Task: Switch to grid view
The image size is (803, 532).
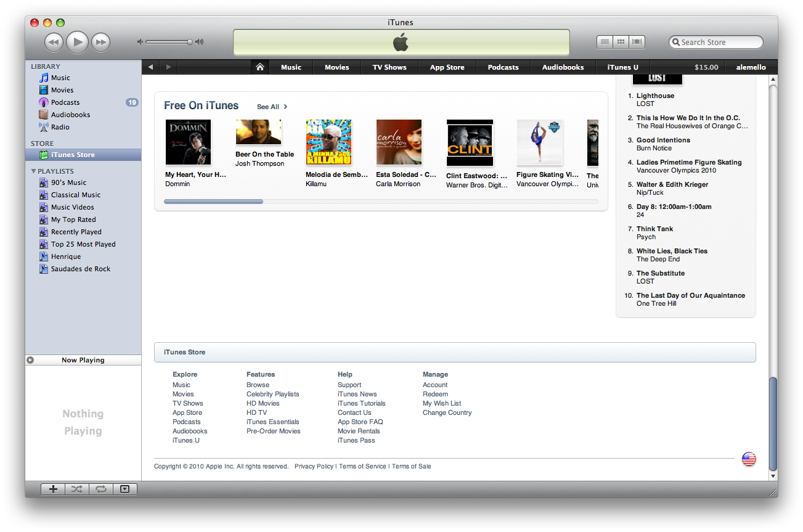Action: point(621,42)
